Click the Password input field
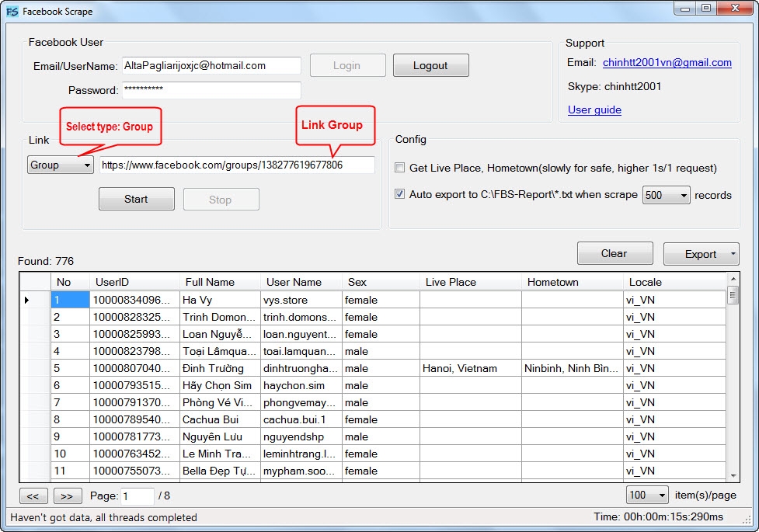 click(x=211, y=90)
